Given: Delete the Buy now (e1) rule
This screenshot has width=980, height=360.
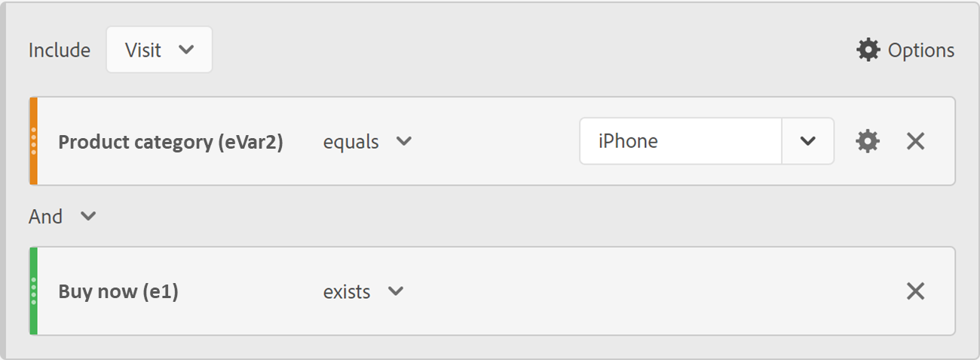Looking at the screenshot, I should tap(915, 291).
